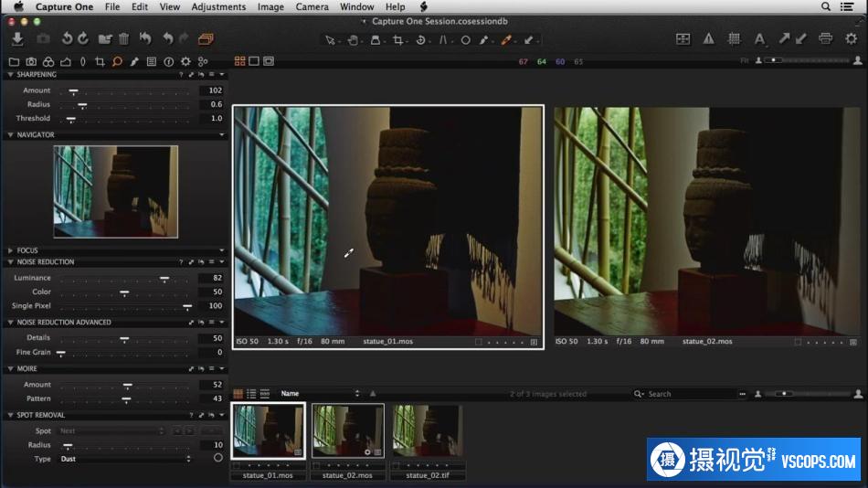
Task: Open the Color three-circles tool tab
Action: pyautogui.click(x=48, y=61)
